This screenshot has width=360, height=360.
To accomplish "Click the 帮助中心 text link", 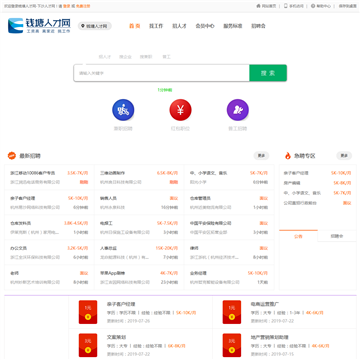I will [324, 6].
